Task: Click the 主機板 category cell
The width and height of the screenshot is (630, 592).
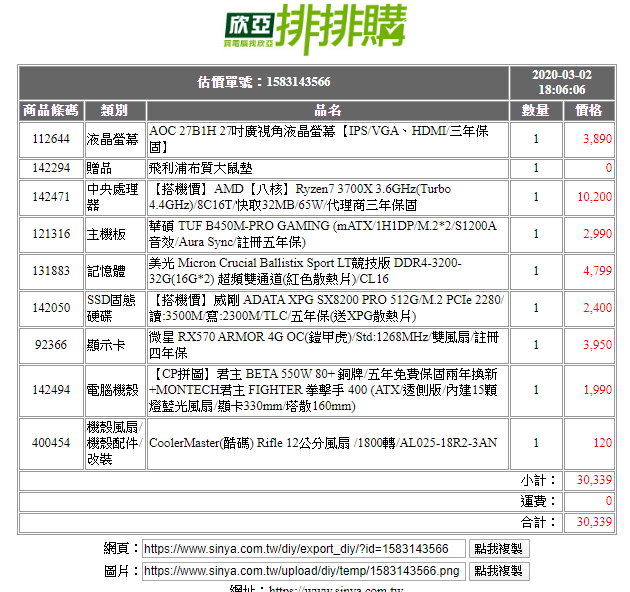Action: (x=115, y=234)
